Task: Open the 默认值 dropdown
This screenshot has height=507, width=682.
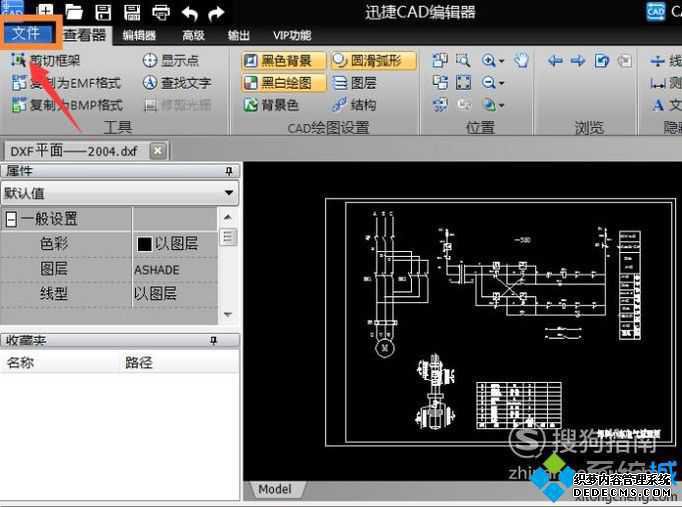Action: [120, 193]
